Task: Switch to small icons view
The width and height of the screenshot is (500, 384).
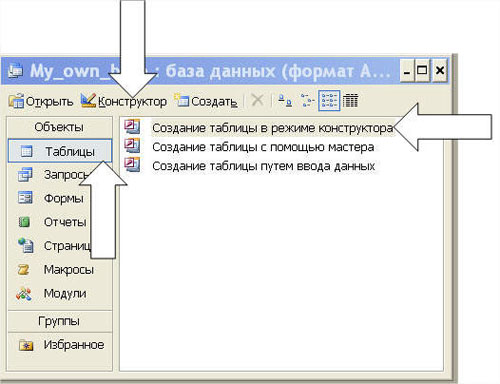Action: tap(307, 100)
